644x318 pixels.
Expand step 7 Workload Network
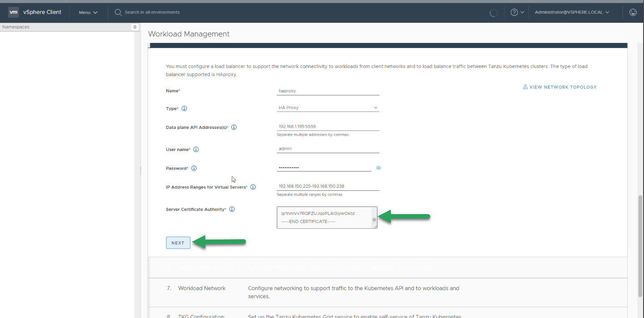click(x=387, y=292)
